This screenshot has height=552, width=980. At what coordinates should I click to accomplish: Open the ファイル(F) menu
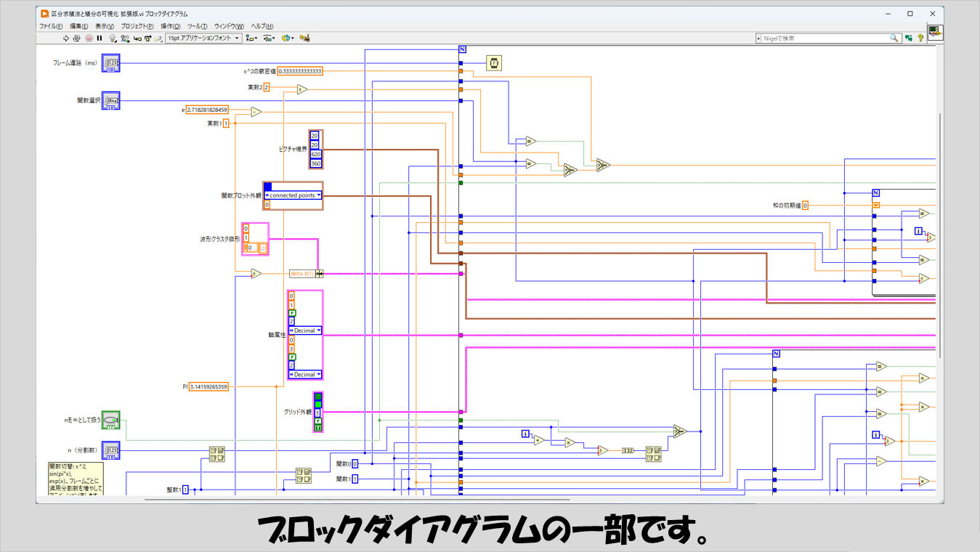(51, 26)
